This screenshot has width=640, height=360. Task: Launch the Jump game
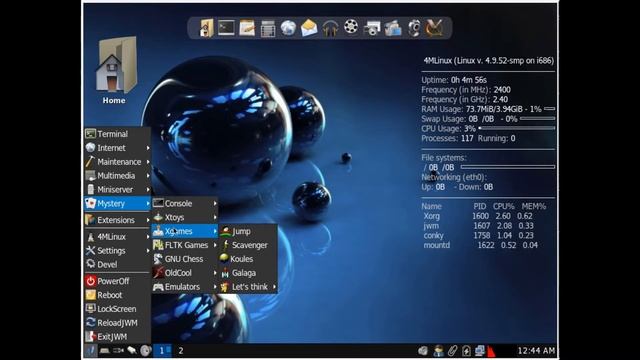point(248,231)
